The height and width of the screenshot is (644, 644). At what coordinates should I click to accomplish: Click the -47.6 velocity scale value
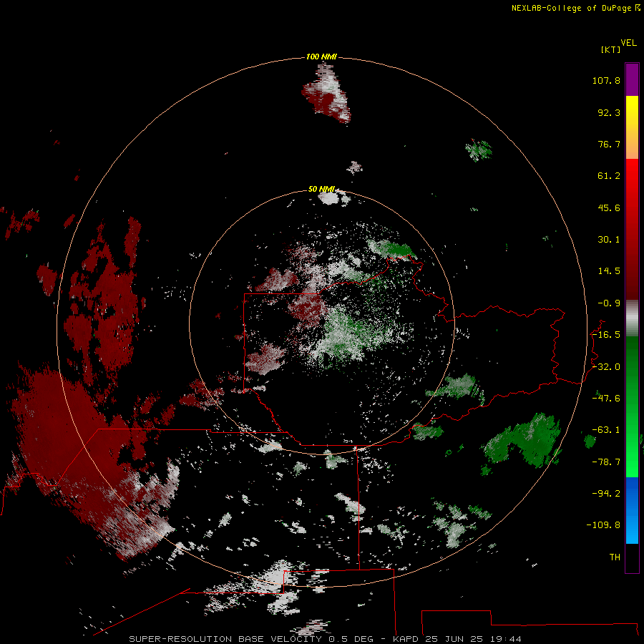[x=606, y=398]
